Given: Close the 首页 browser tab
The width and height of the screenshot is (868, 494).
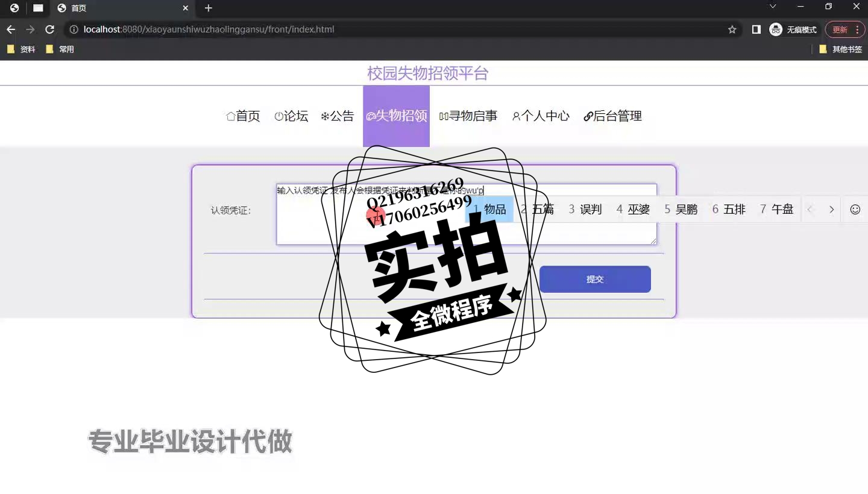Looking at the screenshot, I should click(x=186, y=8).
